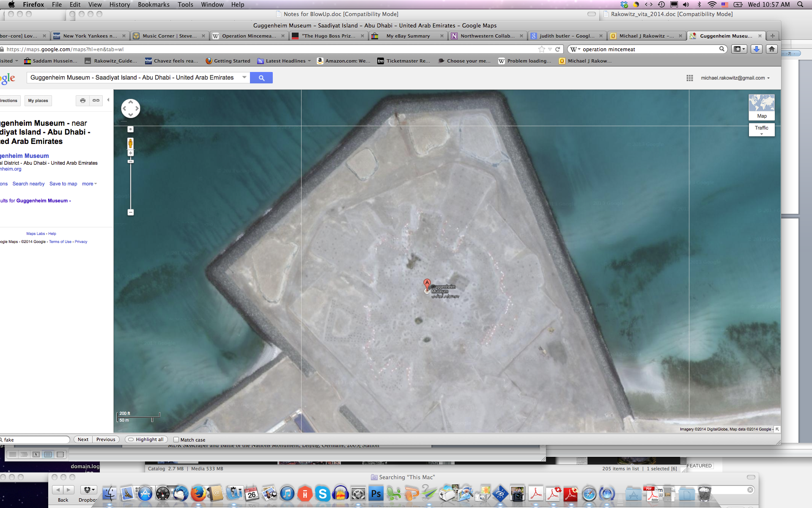The image size is (812, 508).
Task: Reload the page with the refresh icon
Action: (557, 49)
